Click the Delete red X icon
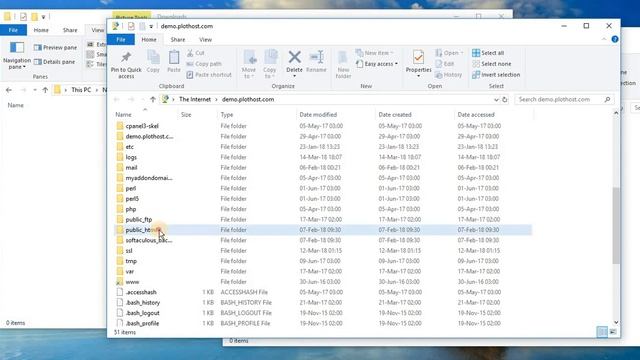The width and height of the screenshot is (640, 360). pyautogui.click(x=294, y=57)
